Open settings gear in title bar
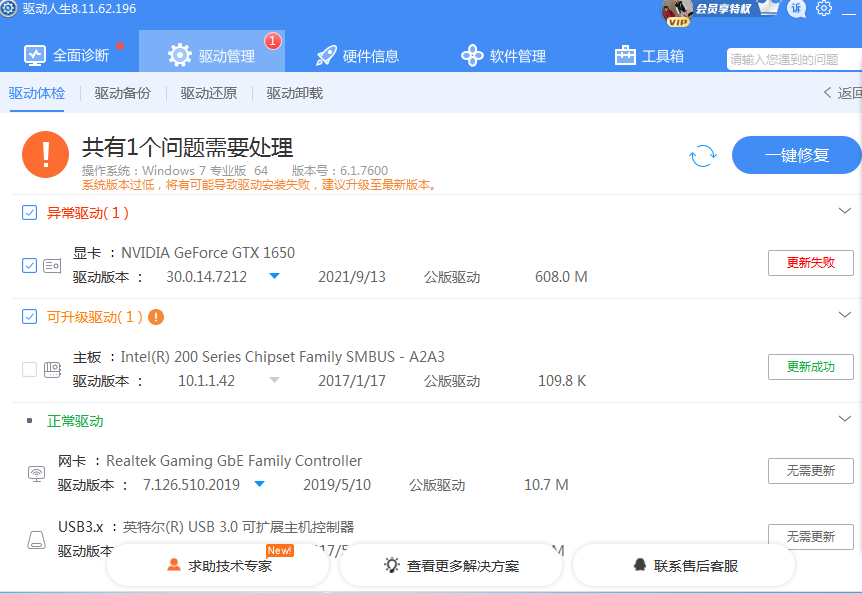Viewport: 862px width, 593px height. pyautogui.click(x=824, y=8)
